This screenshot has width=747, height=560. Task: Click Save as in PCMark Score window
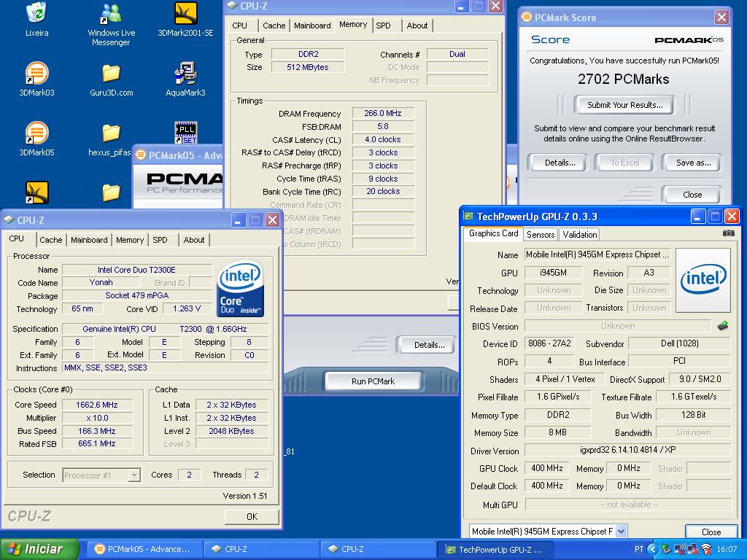(693, 163)
